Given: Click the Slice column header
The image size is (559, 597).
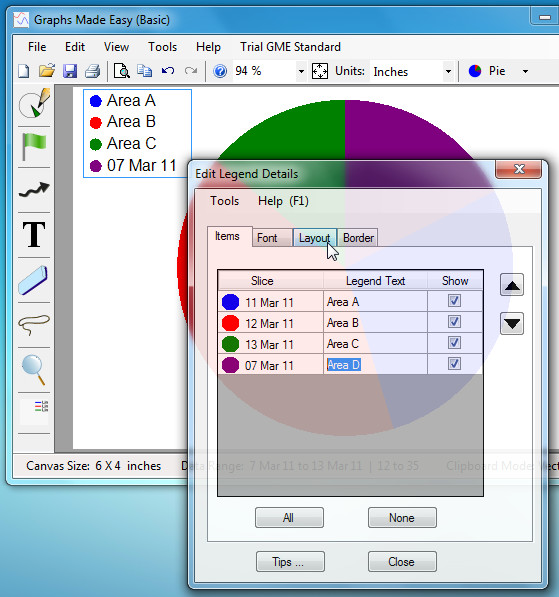Looking at the screenshot, I should (271, 281).
